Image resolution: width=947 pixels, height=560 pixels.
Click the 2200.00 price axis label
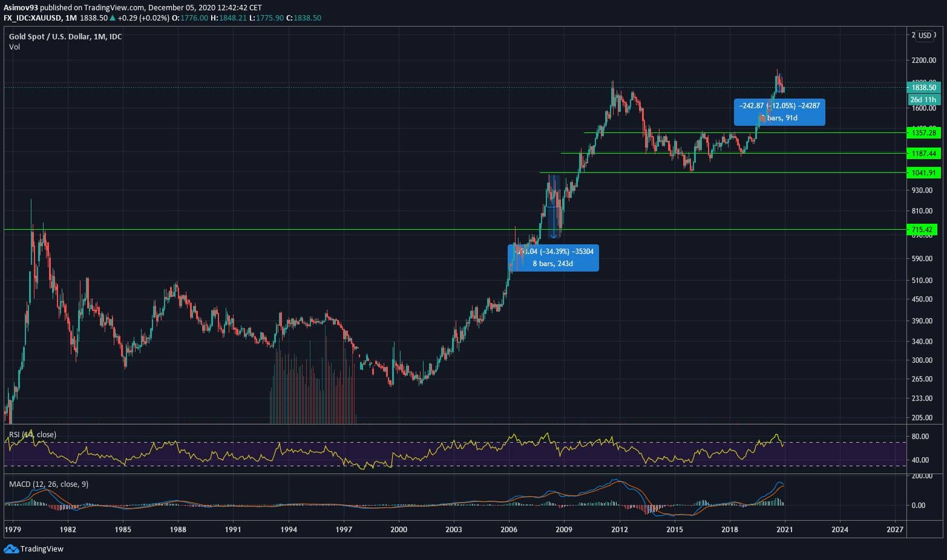pyautogui.click(x=923, y=60)
